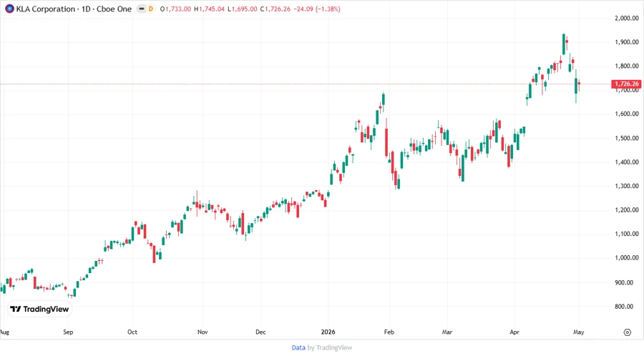Viewport: 644px width, 356px height.
Task: Click the KLA Corporation logo icon
Action: coord(9,9)
